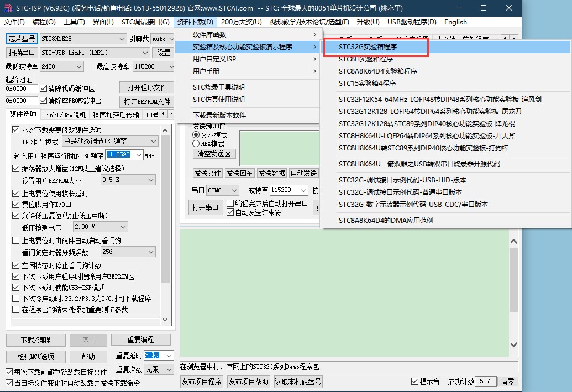The width and height of the screenshot is (572, 392).
Task: Toggle 上电复位使用较长延时 checkbox
Action: pos(15,193)
